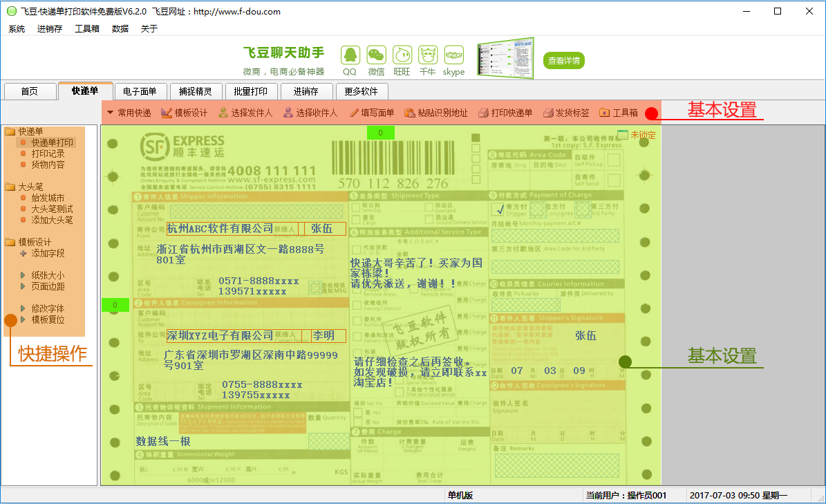The height and width of the screenshot is (504, 826).
Task: Open the skype icon
Action: 453,55
